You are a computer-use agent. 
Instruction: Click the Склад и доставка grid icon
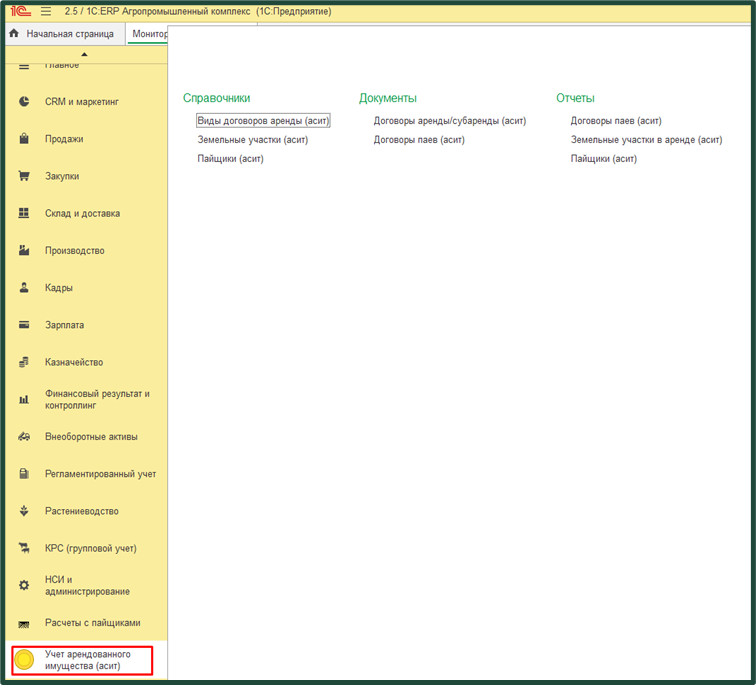click(x=24, y=213)
